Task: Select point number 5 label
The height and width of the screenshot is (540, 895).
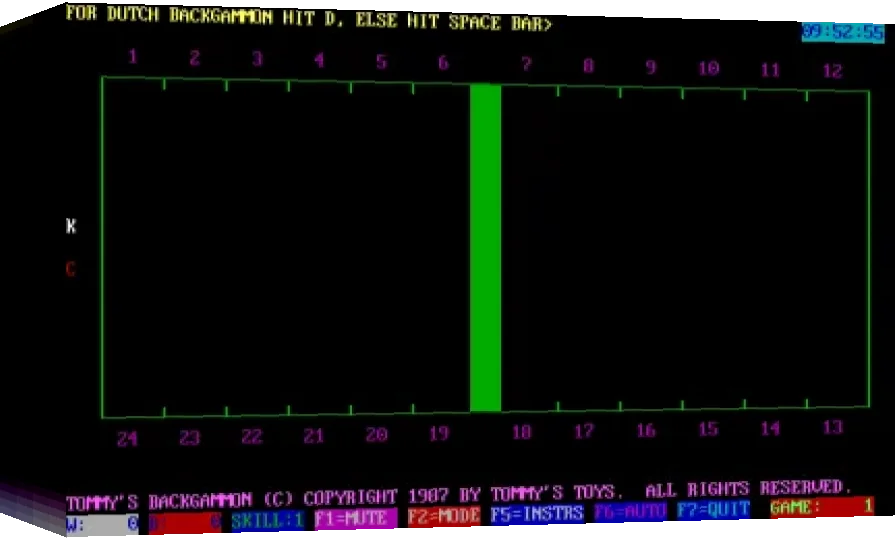Action: 381,62
